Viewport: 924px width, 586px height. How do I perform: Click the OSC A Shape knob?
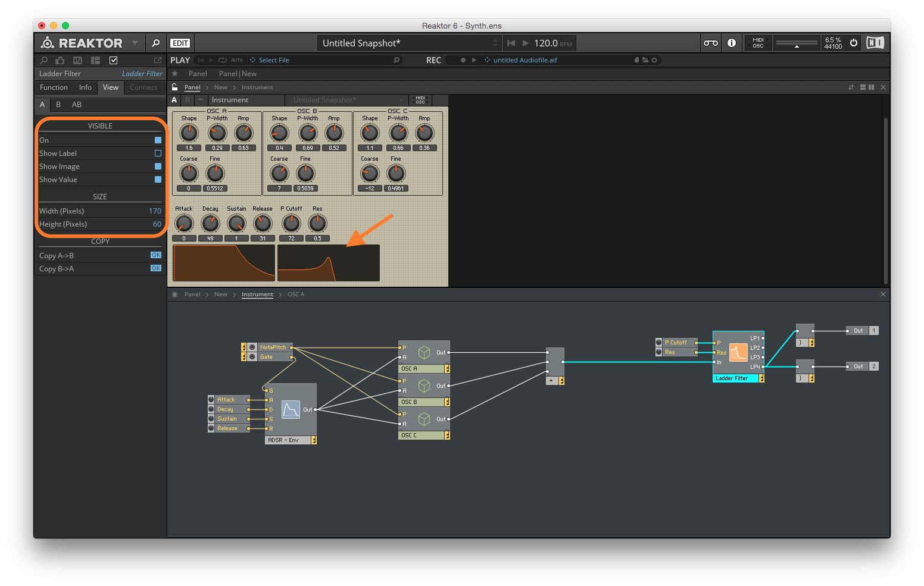[x=189, y=133]
